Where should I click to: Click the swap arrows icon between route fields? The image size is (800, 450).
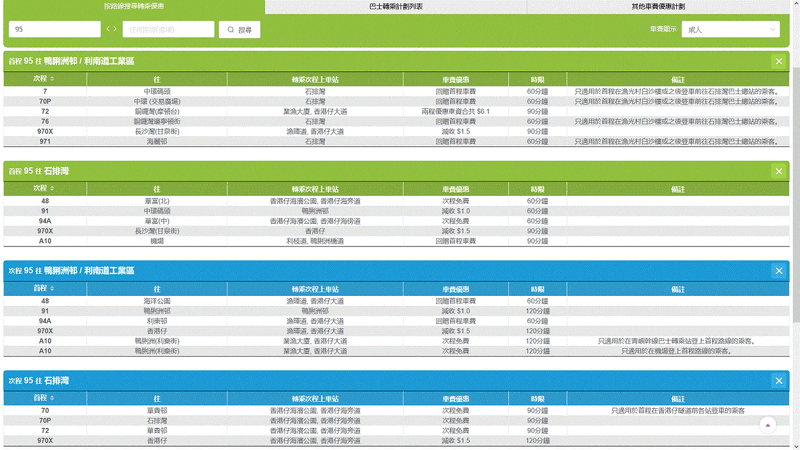pos(111,30)
